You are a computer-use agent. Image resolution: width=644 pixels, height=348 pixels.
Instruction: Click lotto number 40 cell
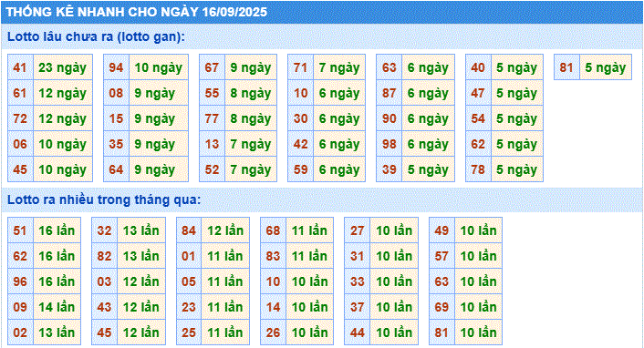(x=478, y=67)
